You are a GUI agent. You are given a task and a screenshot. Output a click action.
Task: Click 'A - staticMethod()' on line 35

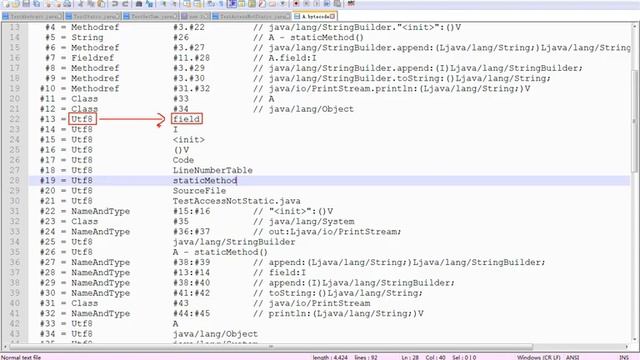pyautogui.click(x=220, y=252)
